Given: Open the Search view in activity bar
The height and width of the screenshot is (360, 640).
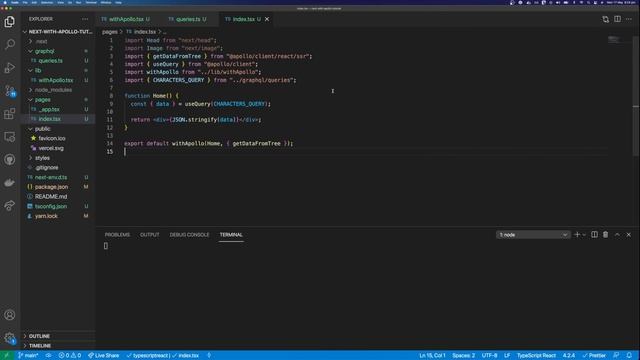Looking at the screenshot, I should [x=9, y=44].
